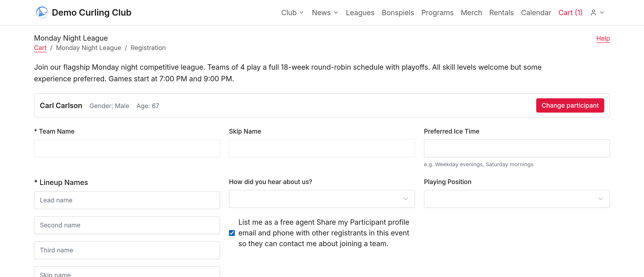Select the Preferred Ice Time field
This screenshot has height=277, width=644.
coord(517,148)
